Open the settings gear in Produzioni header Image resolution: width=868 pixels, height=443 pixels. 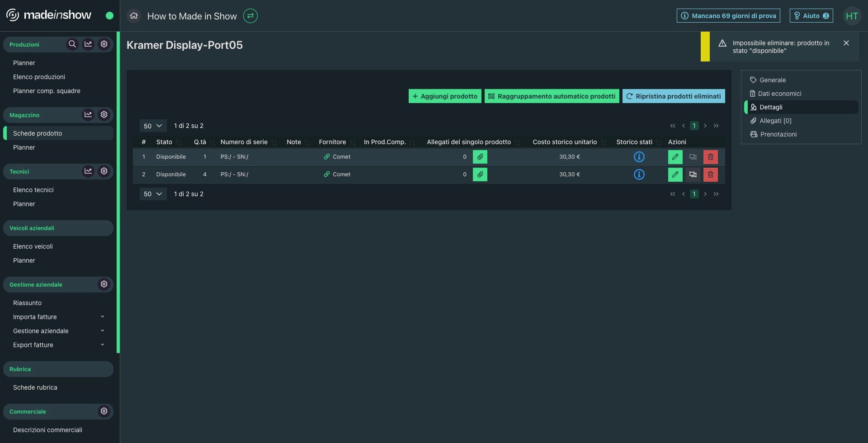pyautogui.click(x=104, y=44)
